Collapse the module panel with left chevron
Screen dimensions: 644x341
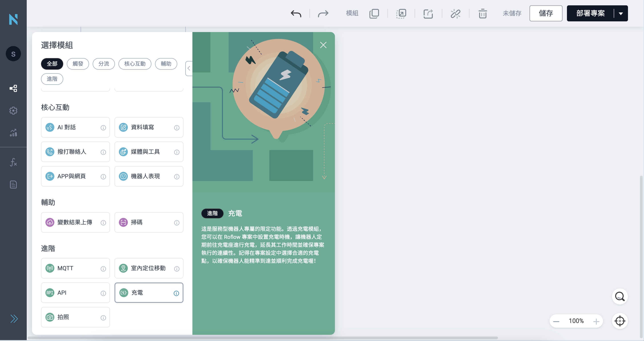pos(189,69)
